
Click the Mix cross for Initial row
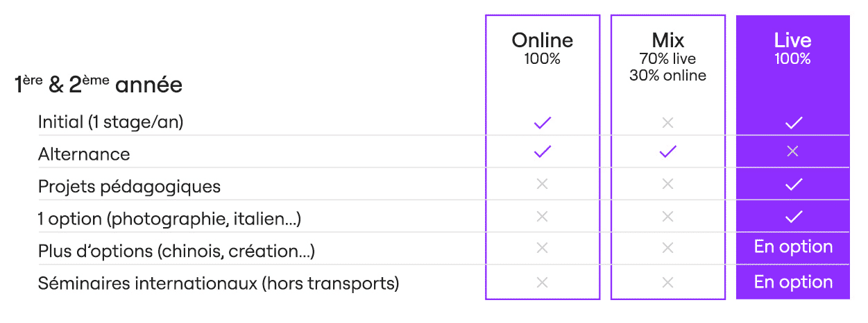point(667,123)
